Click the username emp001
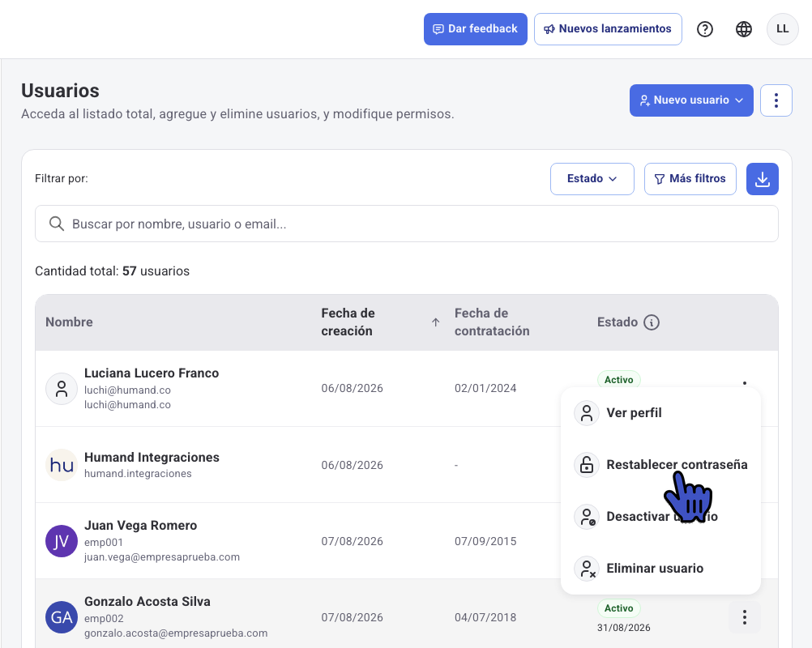The width and height of the screenshot is (812, 648). (x=104, y=543)
